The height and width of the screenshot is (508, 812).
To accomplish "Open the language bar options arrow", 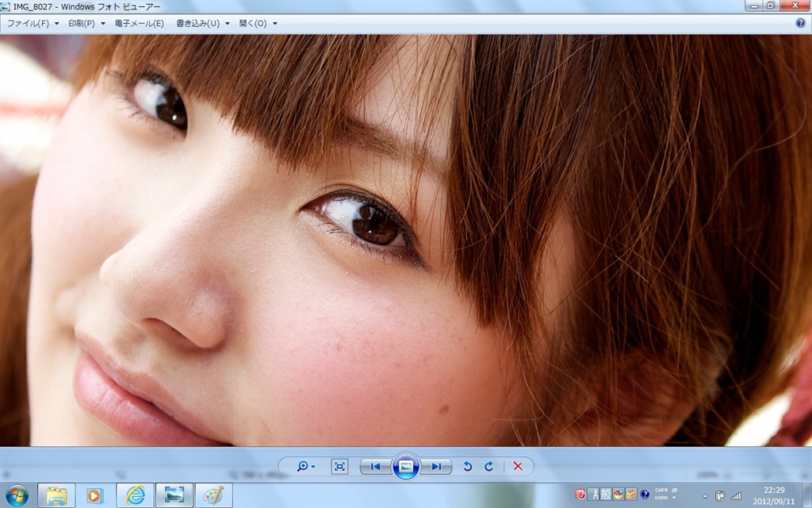I will tap(674, 498).
